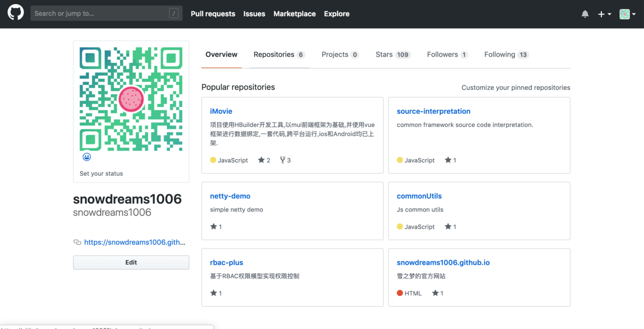Click the smiley set status icon
Image resolution: width=644 pixels, height=329 pixels.
coord(87,156)
